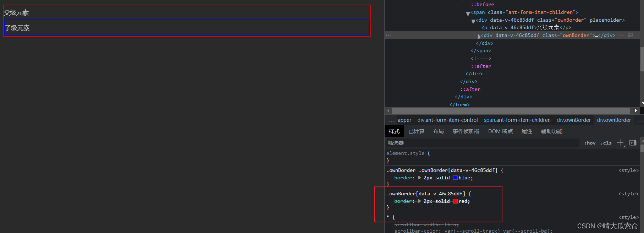The height and width of the screenshot is (233, 644).
Task: Toggle the :hov element state panel
Action: click(x=590, y=143)
